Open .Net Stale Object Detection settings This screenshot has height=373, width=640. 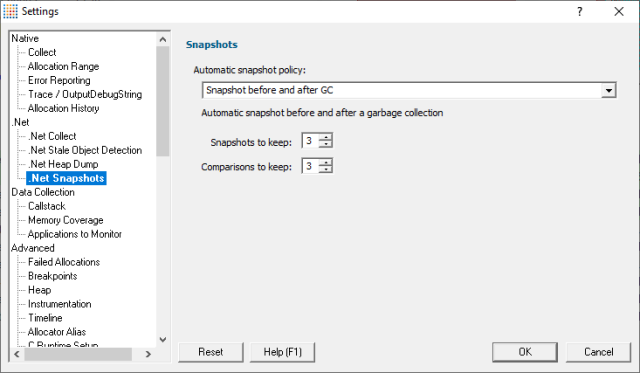click(x=85, y=150)
